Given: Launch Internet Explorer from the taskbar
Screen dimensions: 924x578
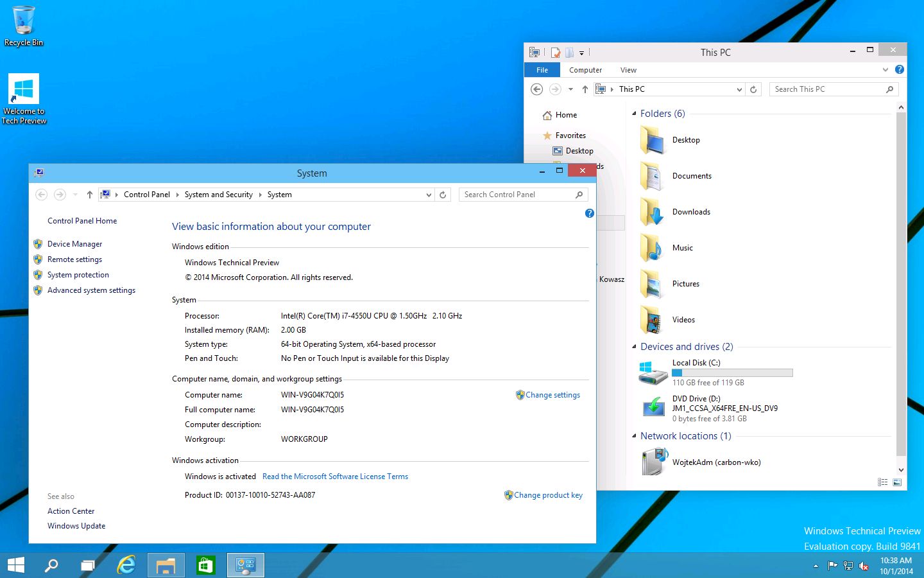Looking at the screenshot, I should tap(126, 565).
